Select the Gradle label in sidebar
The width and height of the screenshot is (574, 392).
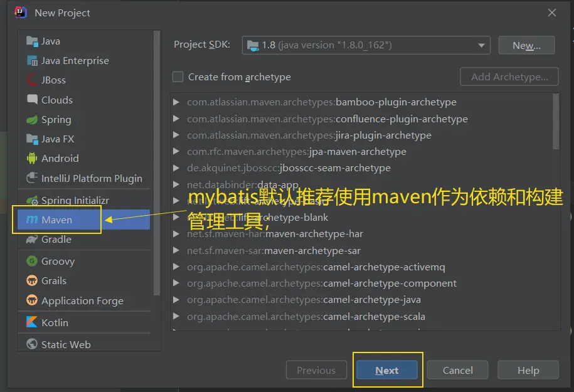(56, 240)
